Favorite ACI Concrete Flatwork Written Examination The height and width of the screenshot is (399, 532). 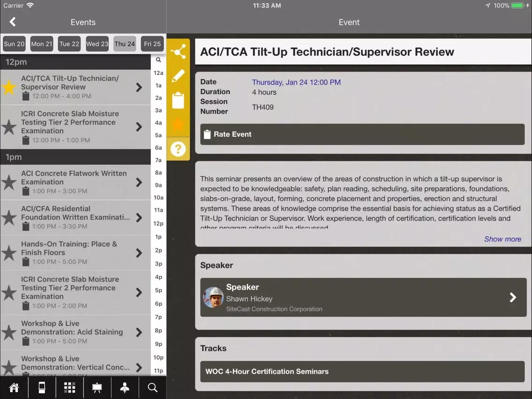(9, 183)
